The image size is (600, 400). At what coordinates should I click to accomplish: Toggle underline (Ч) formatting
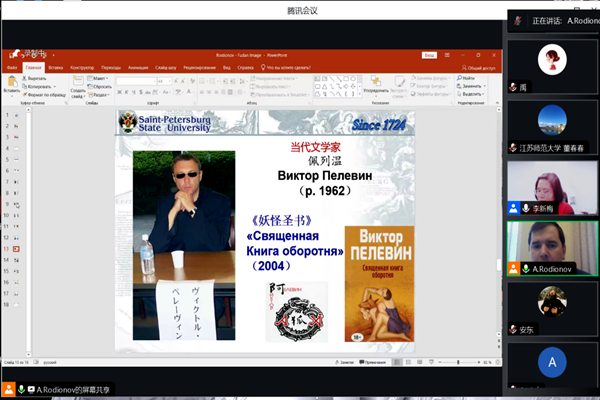click(134, 92)
